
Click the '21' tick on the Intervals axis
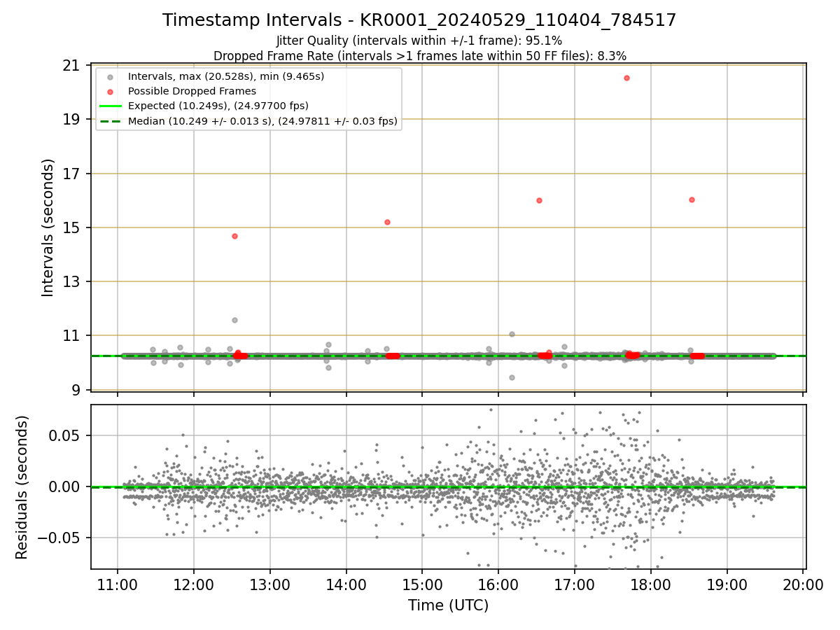tap(71, 66)
